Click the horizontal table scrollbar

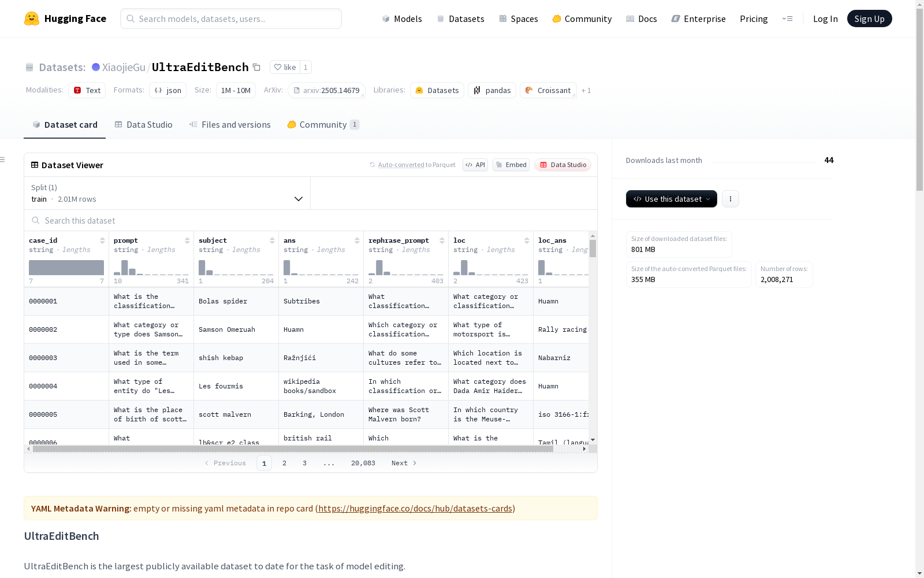pyautogui.click(x=293, y=449)
